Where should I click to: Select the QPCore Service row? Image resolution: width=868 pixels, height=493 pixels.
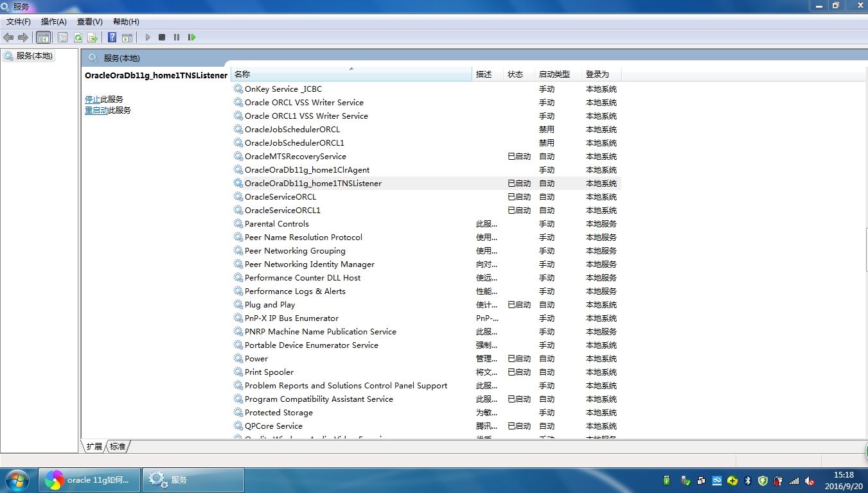pyautogui.click(x=427, y=426)
